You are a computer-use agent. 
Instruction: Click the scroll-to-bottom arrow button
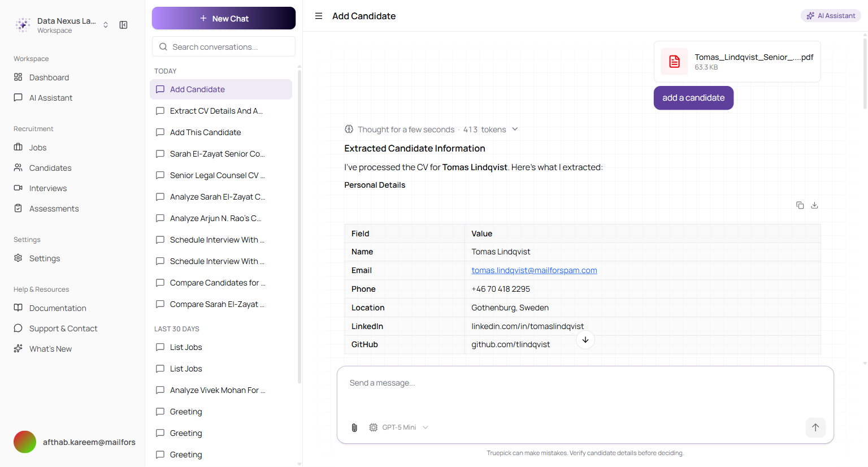pos(585,340)
